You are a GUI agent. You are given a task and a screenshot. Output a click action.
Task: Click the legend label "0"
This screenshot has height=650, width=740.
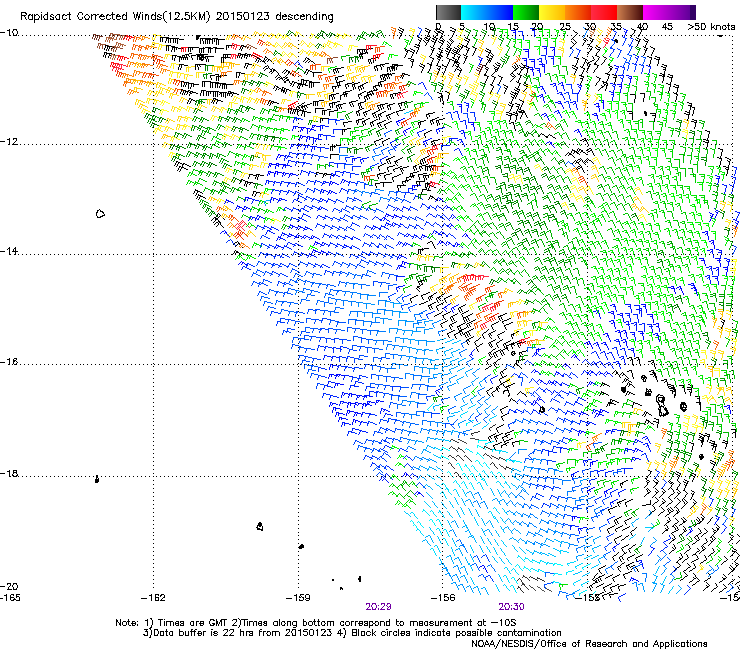438,27
